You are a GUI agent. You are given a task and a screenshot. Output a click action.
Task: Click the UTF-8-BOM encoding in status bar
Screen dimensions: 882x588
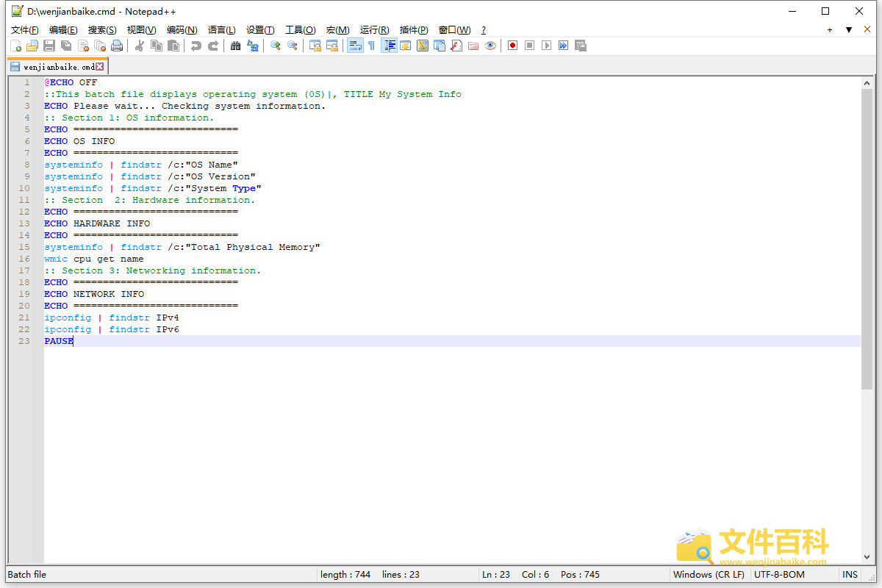[x=779, y=574]
